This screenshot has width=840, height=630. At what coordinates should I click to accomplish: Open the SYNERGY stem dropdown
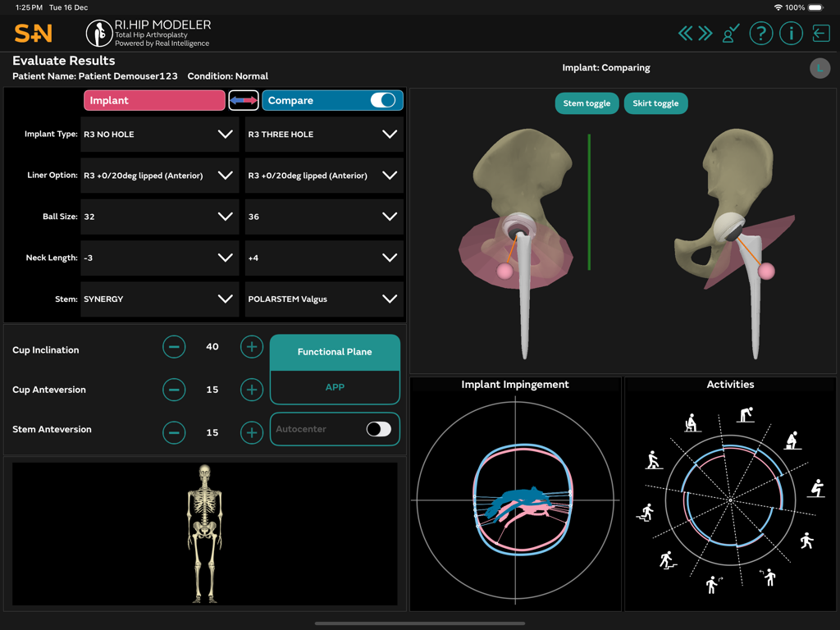[x=160, y=299]
